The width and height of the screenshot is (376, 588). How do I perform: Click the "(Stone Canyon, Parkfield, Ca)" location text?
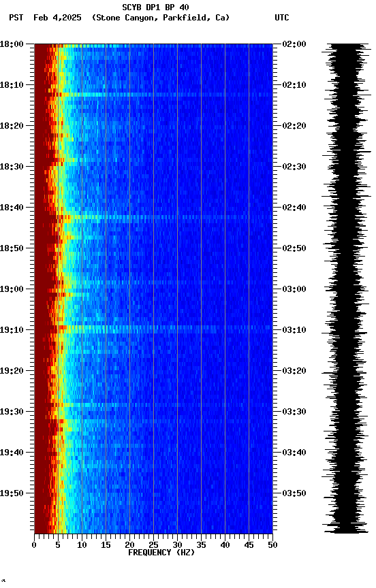click(x=161, y=18)
